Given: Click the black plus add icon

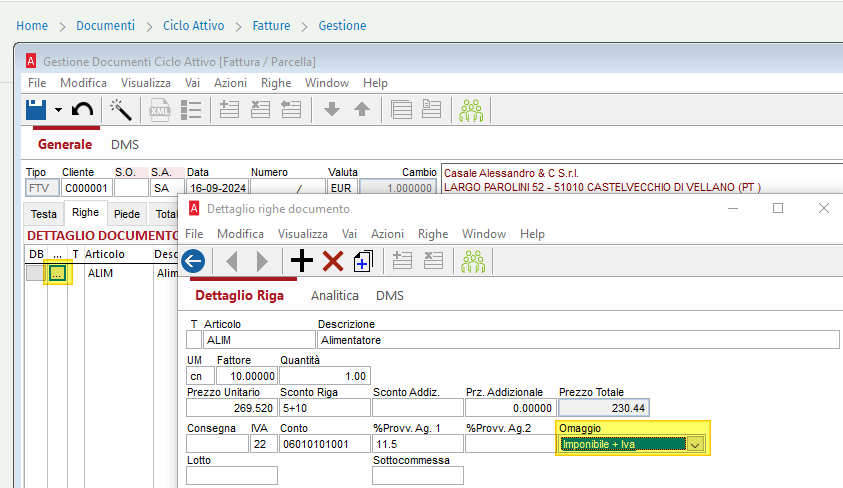Looking at the screenshot, I should click(302, 261).
